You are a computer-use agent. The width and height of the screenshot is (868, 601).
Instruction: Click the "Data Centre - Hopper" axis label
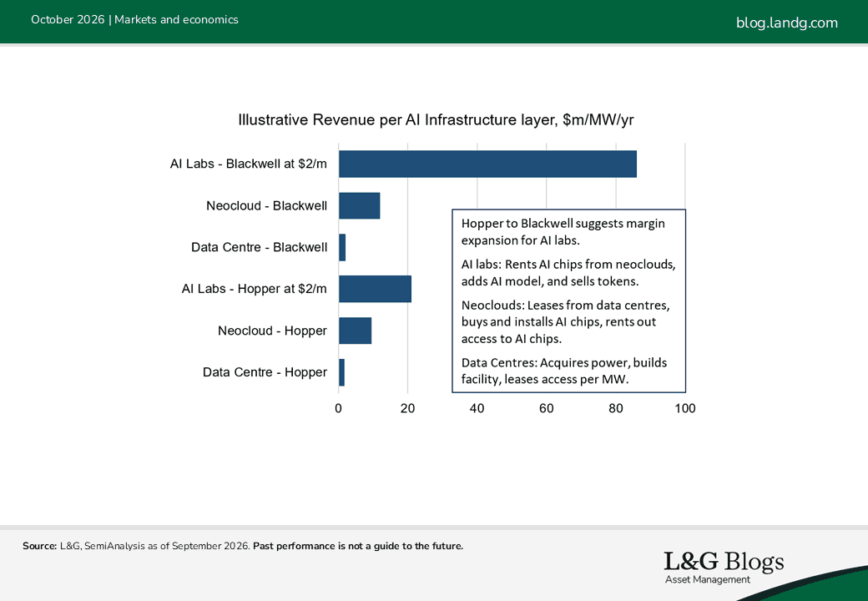(x=265, y=372)
